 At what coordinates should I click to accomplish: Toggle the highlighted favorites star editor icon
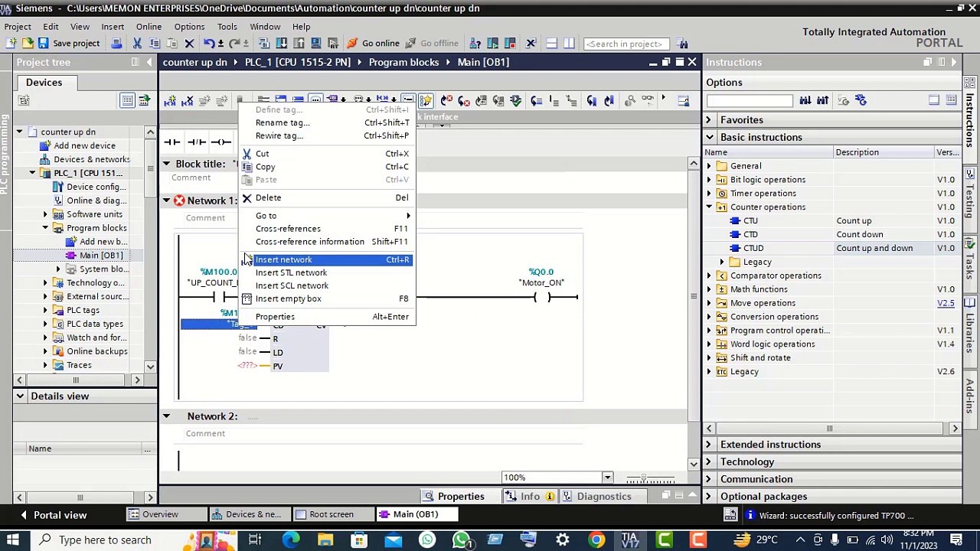click(x=426, y=100)
